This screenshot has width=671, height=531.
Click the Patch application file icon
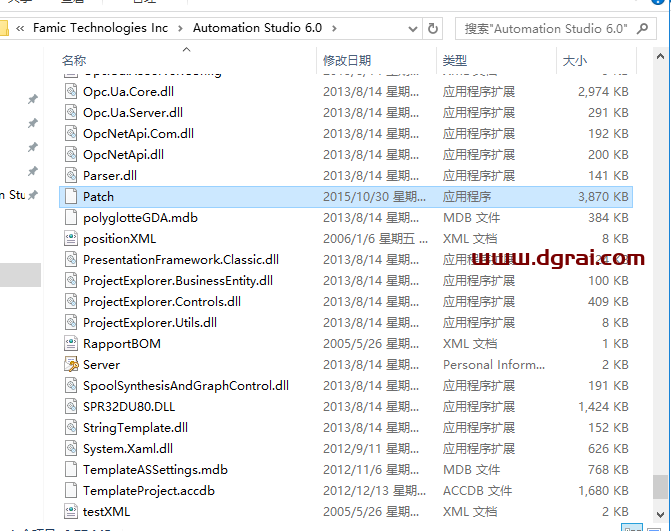click(x=71, y=196)
